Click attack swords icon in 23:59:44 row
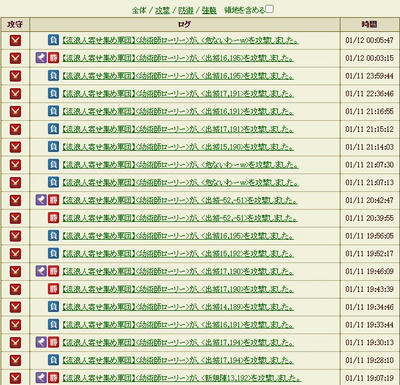Image resolution: width=400 pixels, height=385 pixels. pyautogui.click(x=15, y=76)
